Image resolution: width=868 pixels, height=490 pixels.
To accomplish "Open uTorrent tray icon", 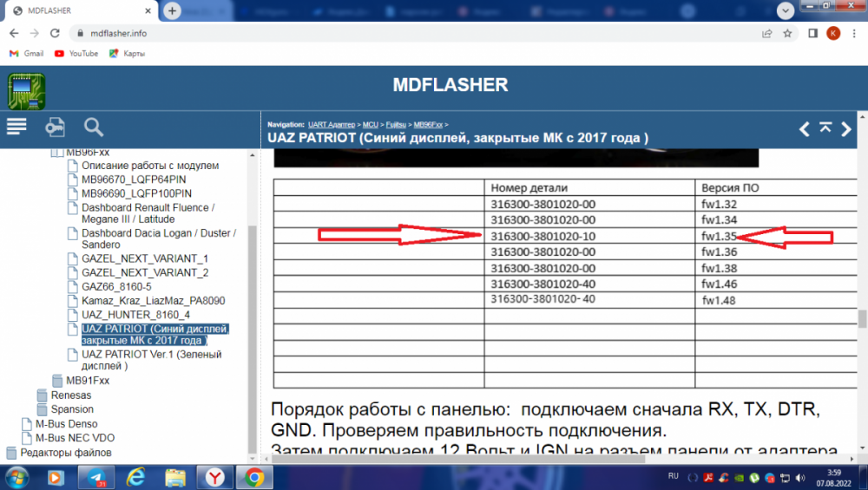I will tap(754, 478).
